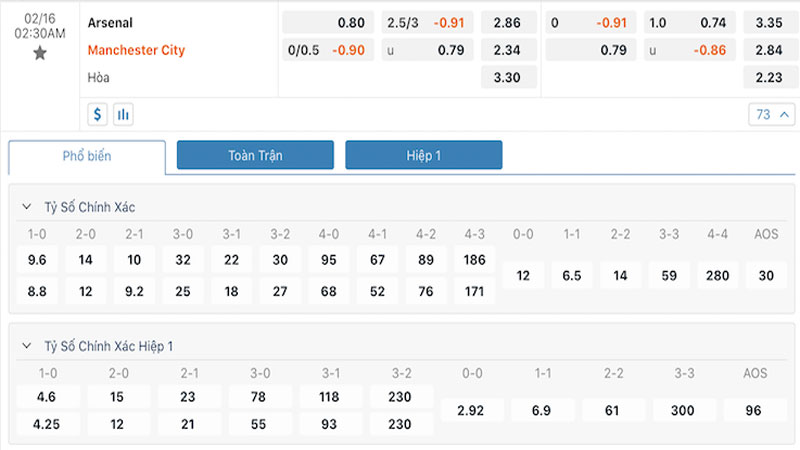Pick correct score 2-0 at 14

(x=86, y=260)
